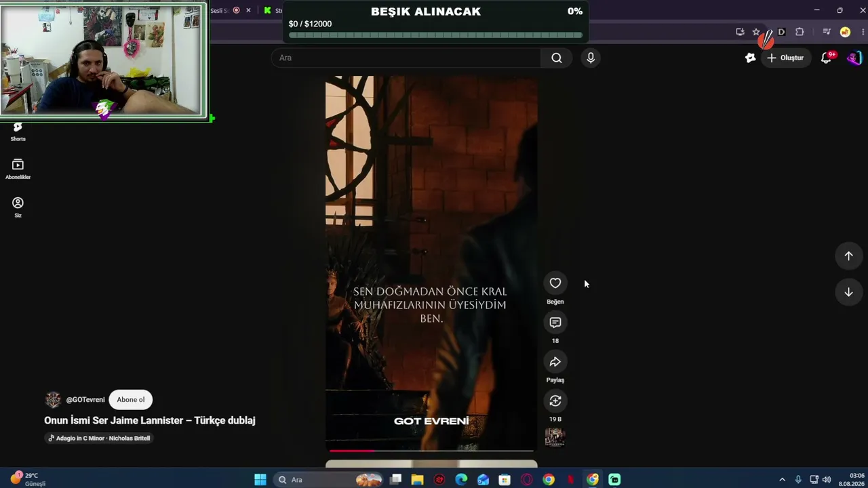Click the install/cast icon in the address bar
This screenshot has height=488, width=868.
pos(740,32)
